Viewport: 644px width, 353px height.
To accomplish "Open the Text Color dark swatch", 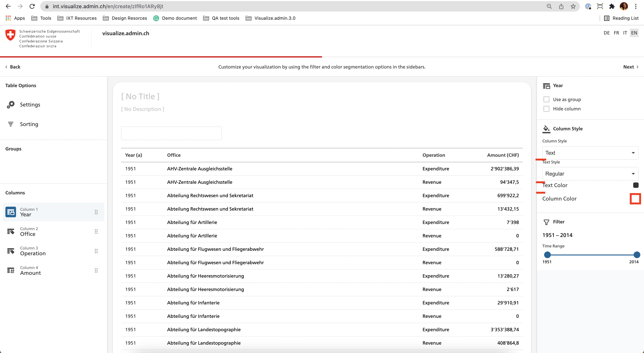I will [x=635, y=185].
